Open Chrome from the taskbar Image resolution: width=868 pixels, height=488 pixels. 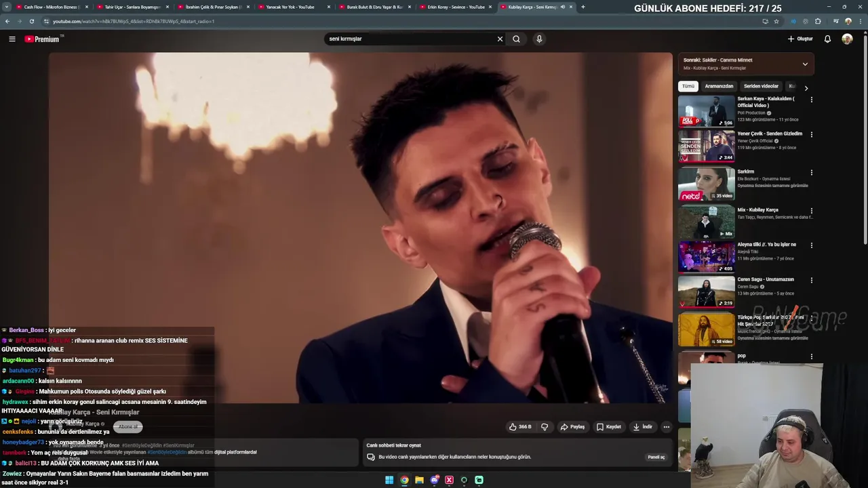[404, 480]
